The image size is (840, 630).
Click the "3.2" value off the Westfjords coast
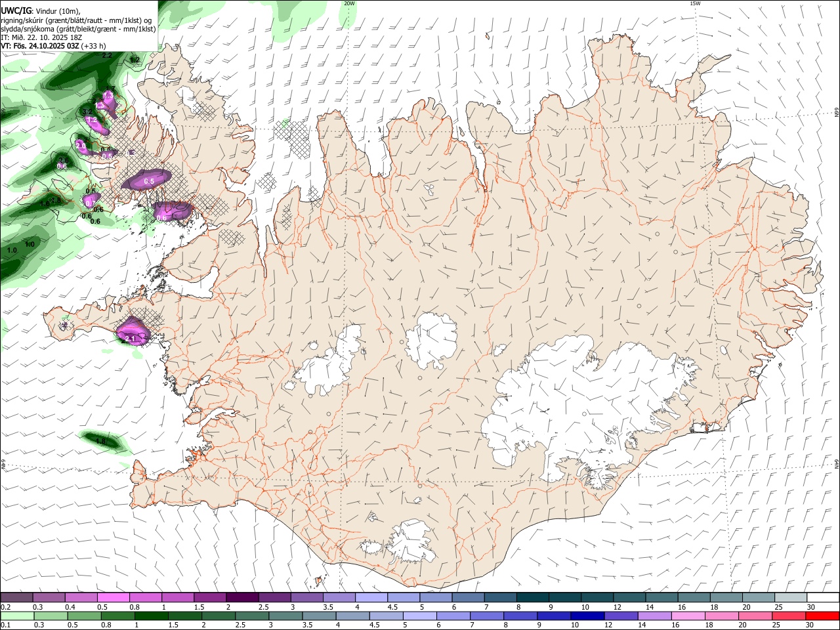87,112
